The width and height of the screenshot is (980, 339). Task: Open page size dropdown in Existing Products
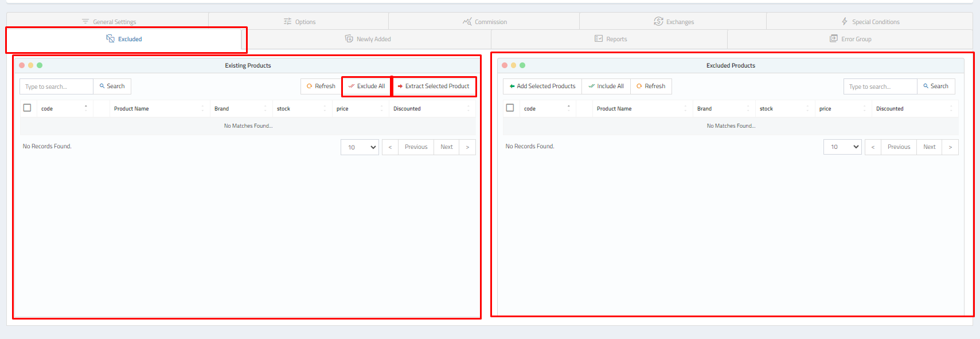point(360,147)
